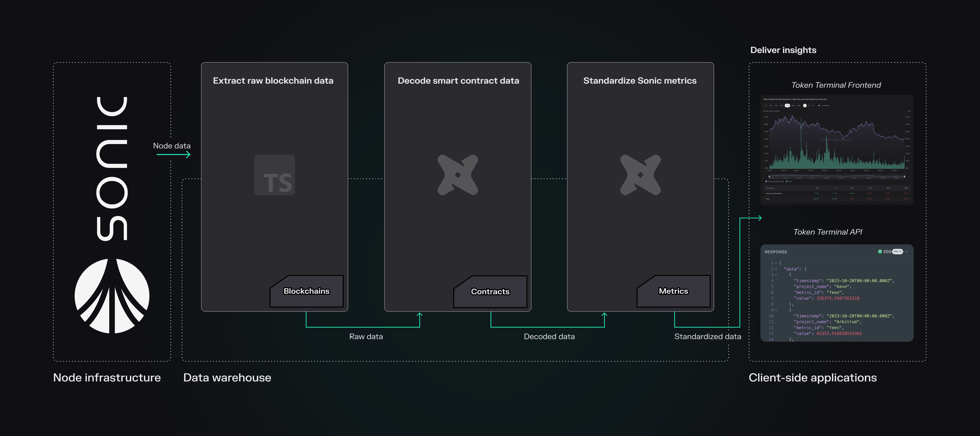Click the chart range navigator right handle
This screenshot has height=436, width=980.
pyautogui.click(x=904, y=176)
